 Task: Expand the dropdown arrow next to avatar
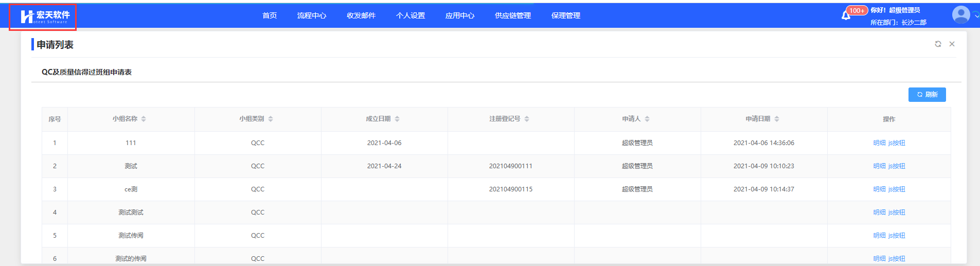[976, 15]
